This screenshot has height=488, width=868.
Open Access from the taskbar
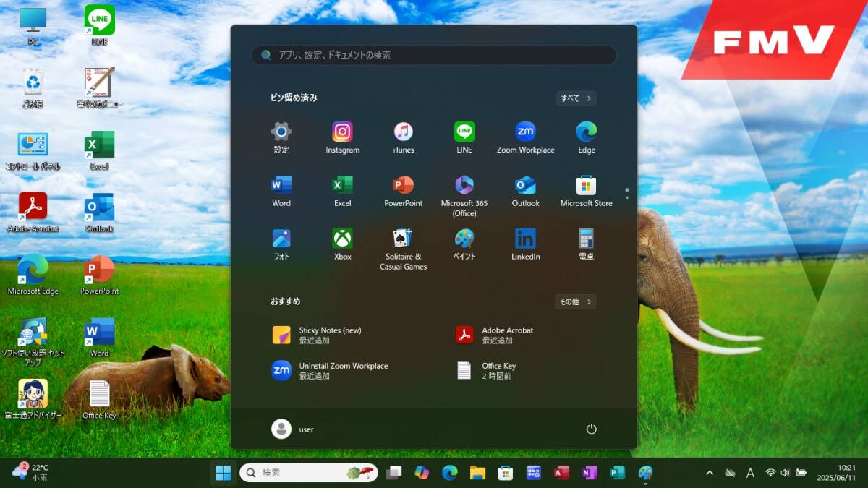pyautogui.click(x=561, y=473)
